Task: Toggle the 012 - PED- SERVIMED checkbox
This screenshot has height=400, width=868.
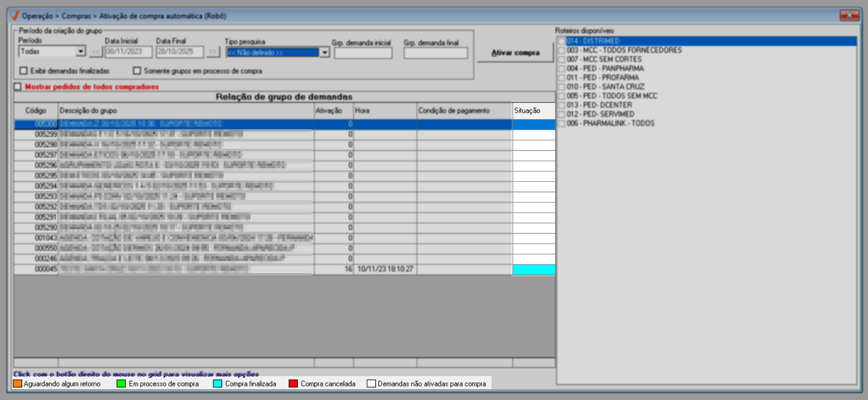Action: 561,114
